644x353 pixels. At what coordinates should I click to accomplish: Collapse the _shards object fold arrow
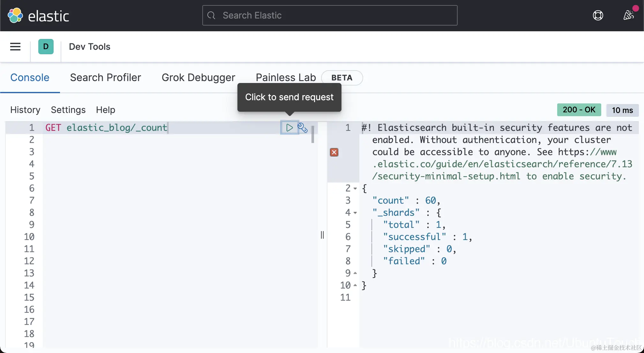click(355, 213)
